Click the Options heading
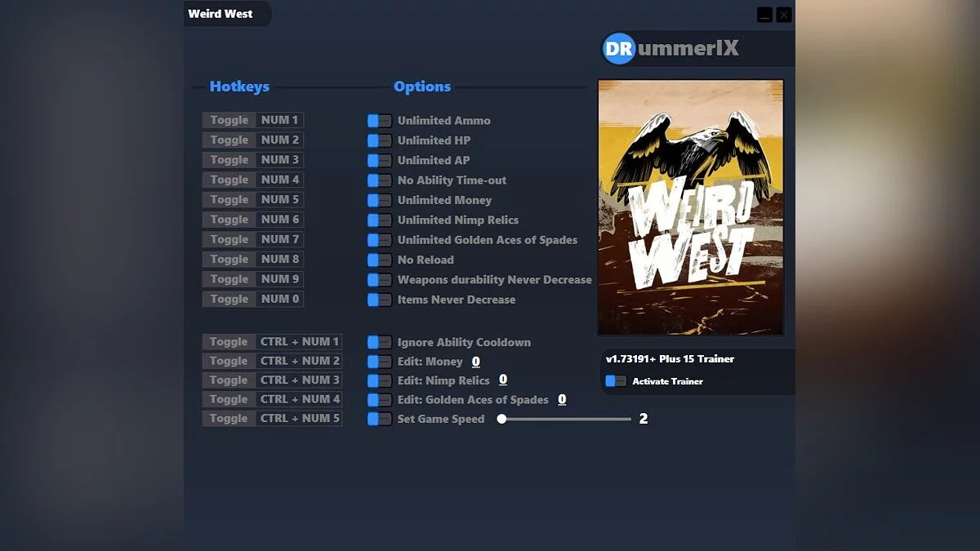Screen dimensions: 980x551 pyautogui.click(x=422, y=87)
